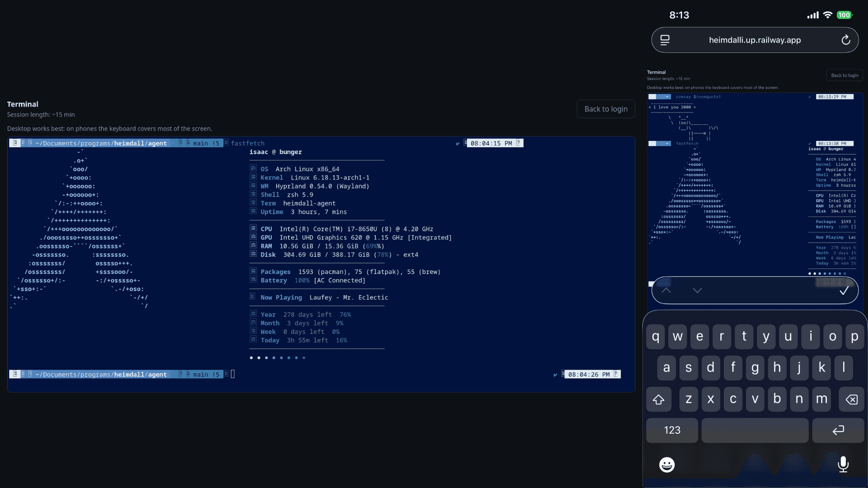
Task: Tap the battery indicator in status bar
Action: (x=844, y=15)
